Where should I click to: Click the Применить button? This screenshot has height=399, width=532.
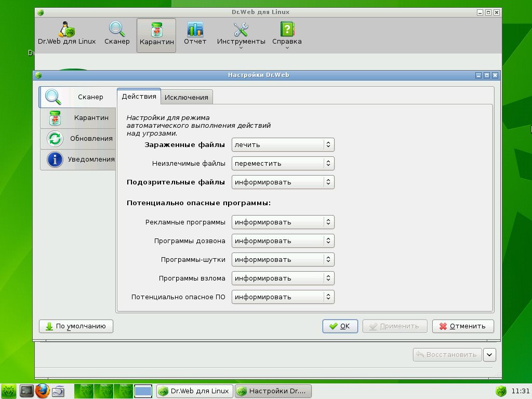395,326
